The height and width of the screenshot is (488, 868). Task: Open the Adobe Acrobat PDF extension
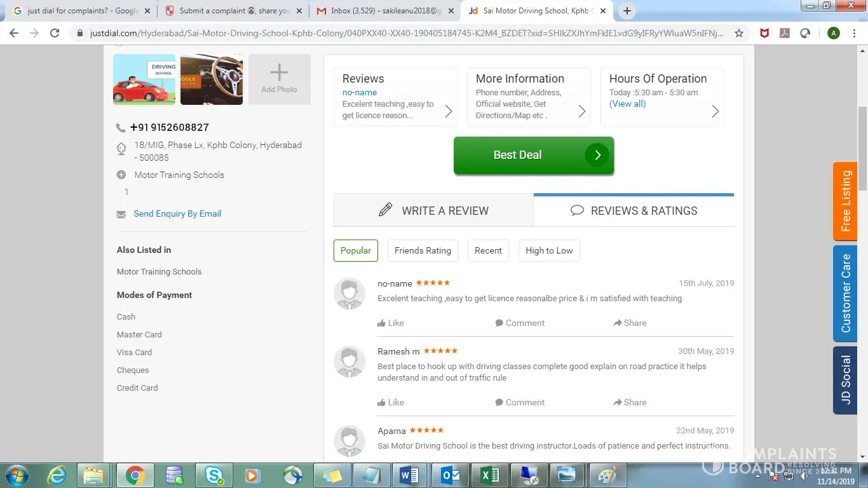[x=785, y=33]
